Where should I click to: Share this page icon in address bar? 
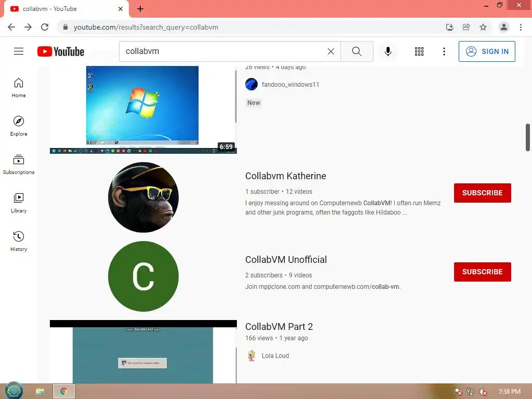[467, 27]
